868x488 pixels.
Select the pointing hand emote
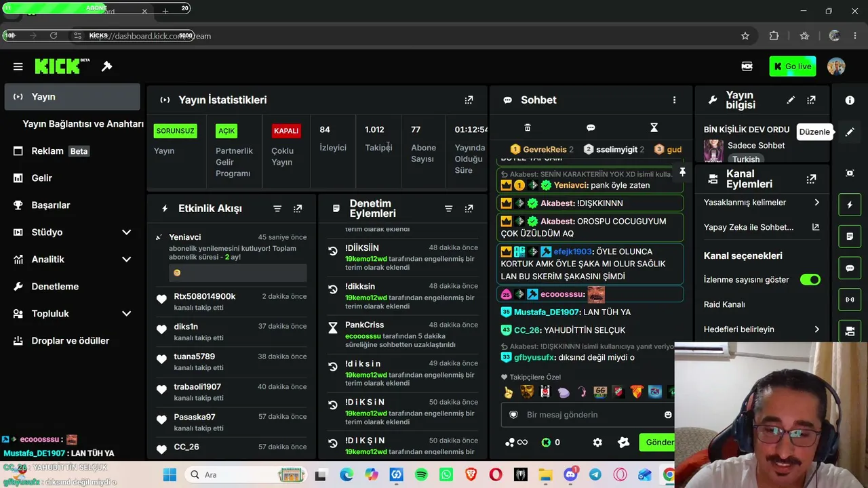[509, 392]
